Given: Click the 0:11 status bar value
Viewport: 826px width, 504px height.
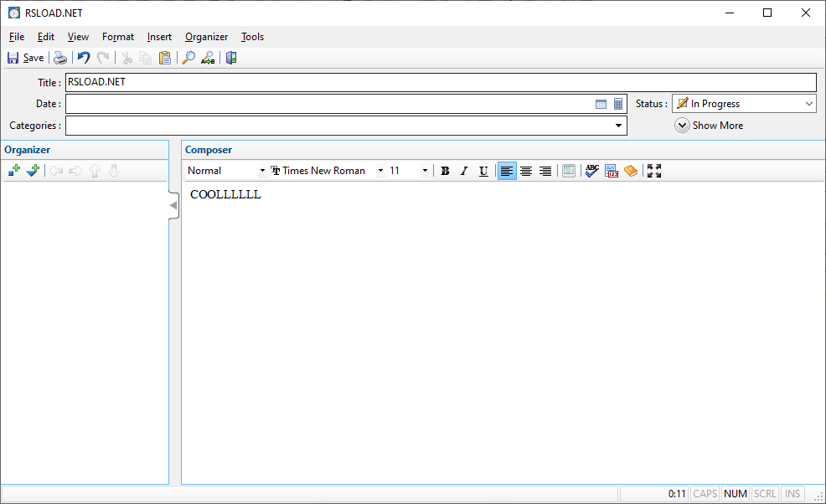Looking at the screenshot, I should point(677,493).
